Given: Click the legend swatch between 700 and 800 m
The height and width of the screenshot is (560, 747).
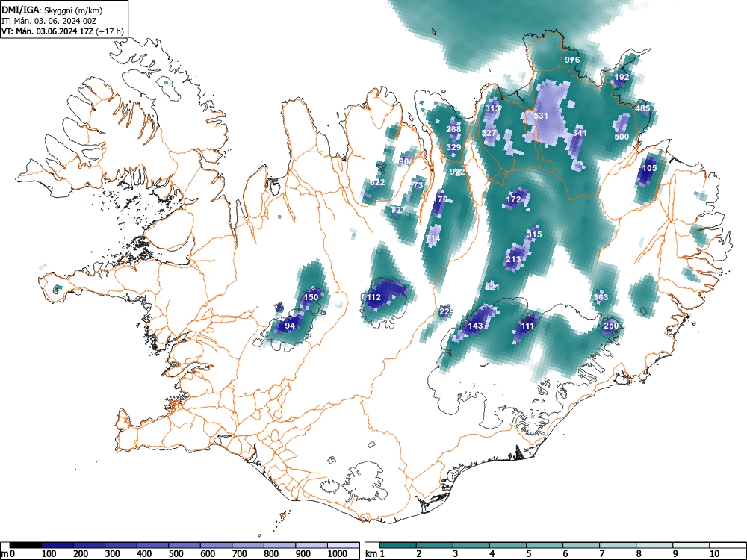Looking at the screenshot, I should [248, 545].
